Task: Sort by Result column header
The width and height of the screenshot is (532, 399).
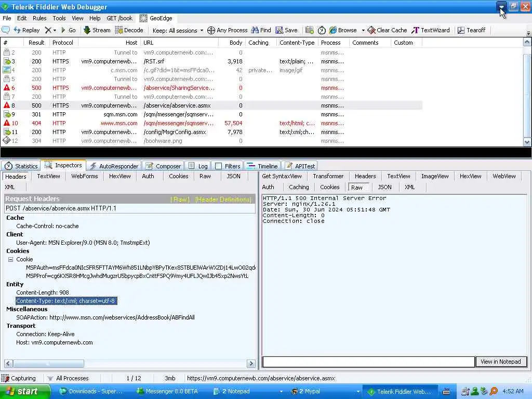Action: coord(36,43)
